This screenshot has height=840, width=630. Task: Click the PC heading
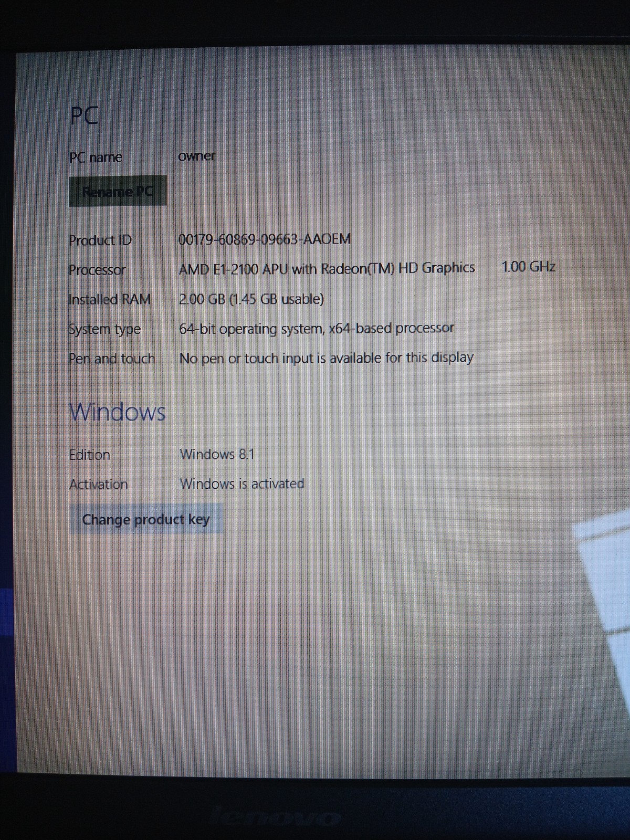(84, 115)
